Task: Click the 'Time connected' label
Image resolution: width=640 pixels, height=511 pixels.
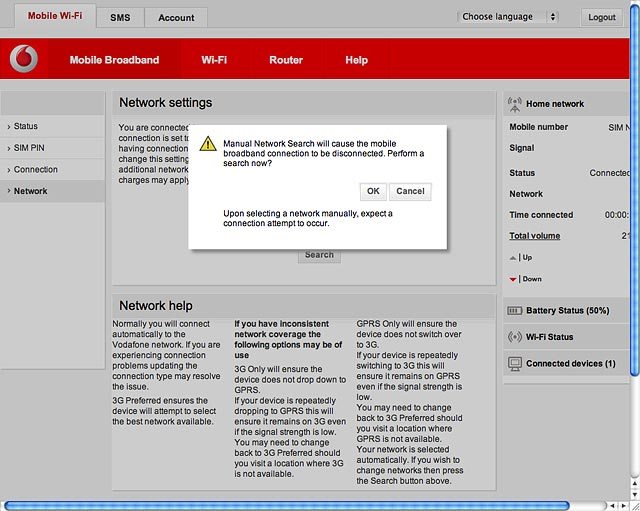Action: (541, 215)
